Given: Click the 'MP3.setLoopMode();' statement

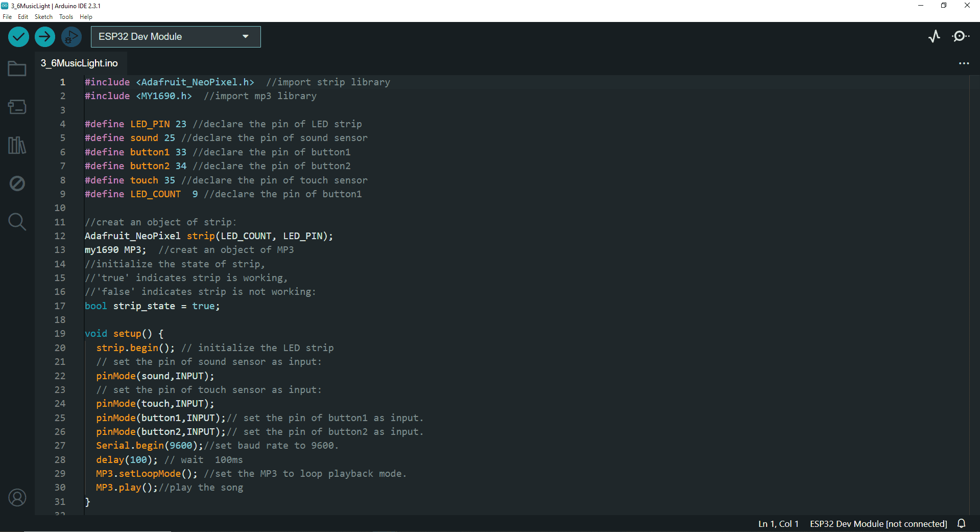Looking at the screenshot, I should point(147,474).
